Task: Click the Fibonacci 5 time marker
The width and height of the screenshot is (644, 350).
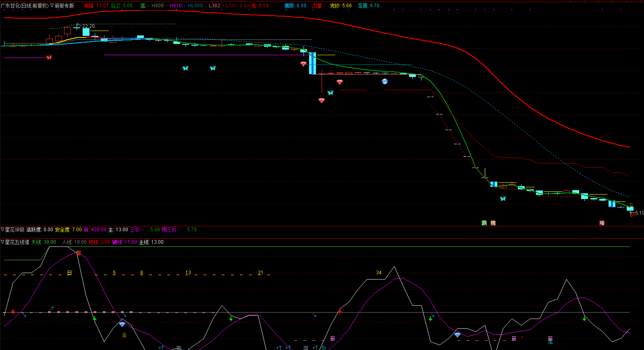Action: pyautogui.click(x=114, y=273)
